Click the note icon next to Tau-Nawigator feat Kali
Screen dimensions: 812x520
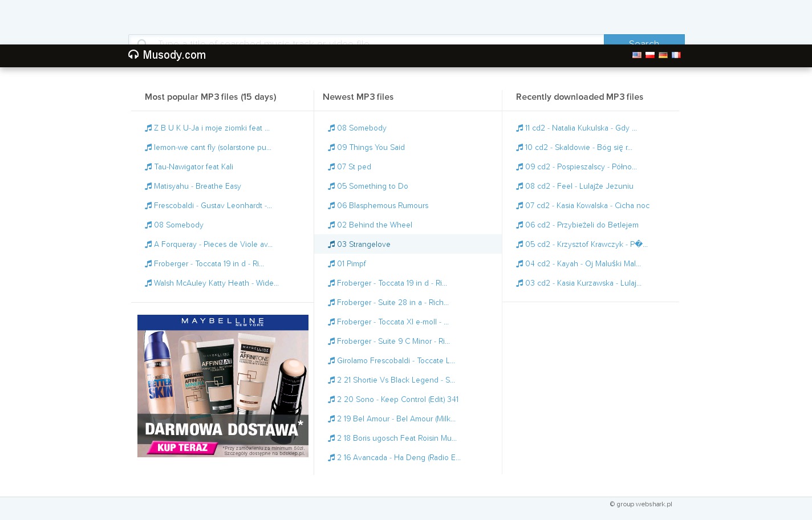point(148,167)
